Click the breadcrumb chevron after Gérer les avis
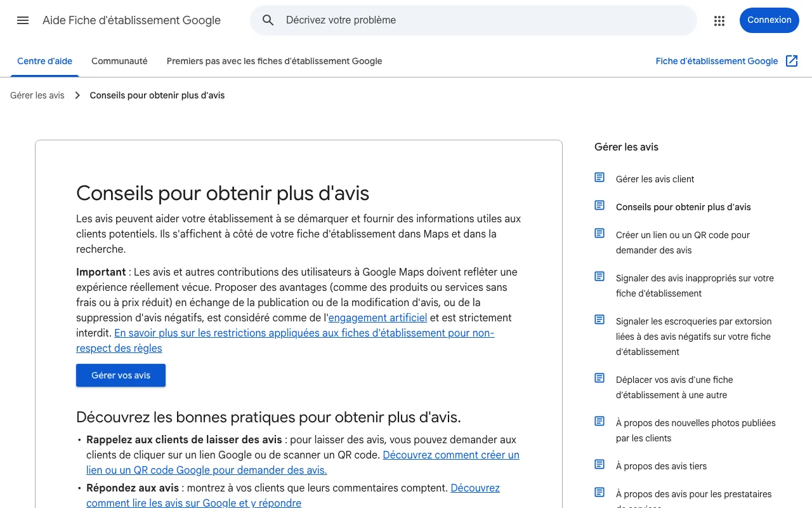 point(77,95)
